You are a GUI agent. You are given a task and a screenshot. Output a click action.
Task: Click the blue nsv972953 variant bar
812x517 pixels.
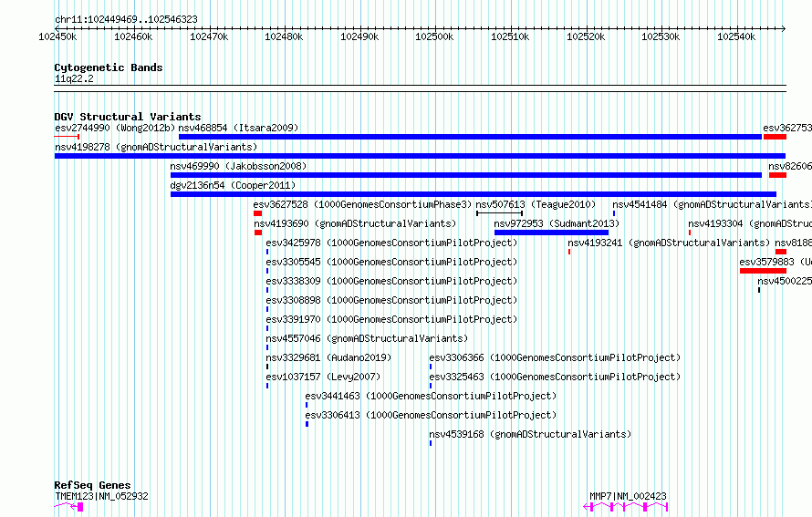click(x=551, y=233)
